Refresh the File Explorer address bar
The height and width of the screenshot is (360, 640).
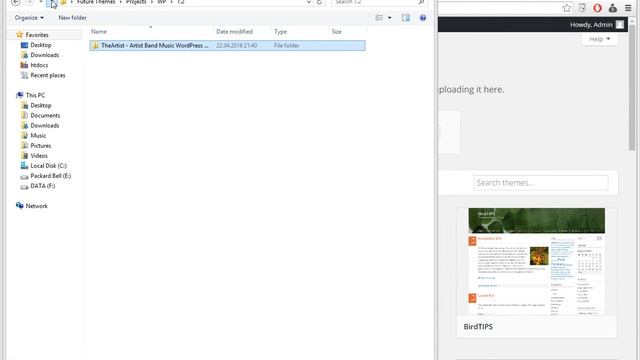[319, 2]
